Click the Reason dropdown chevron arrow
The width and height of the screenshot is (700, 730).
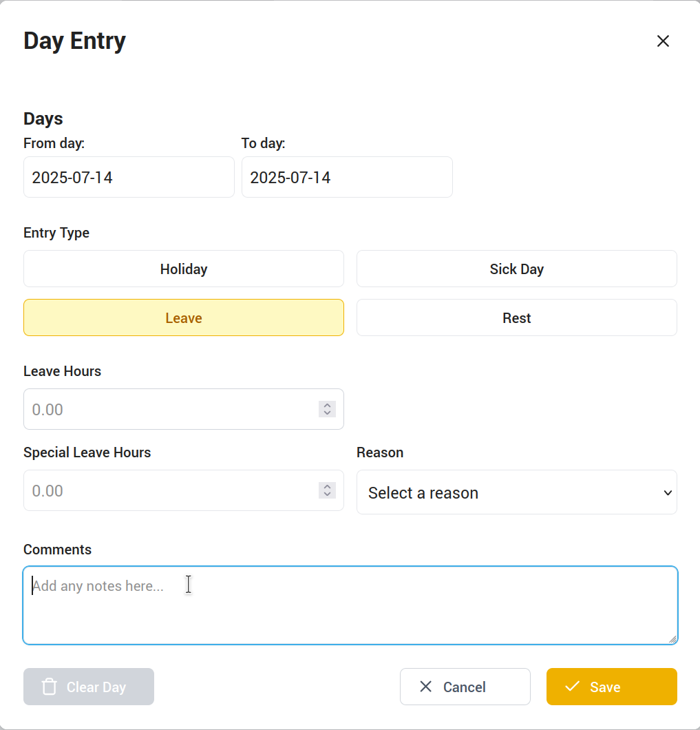click(667, 492)
